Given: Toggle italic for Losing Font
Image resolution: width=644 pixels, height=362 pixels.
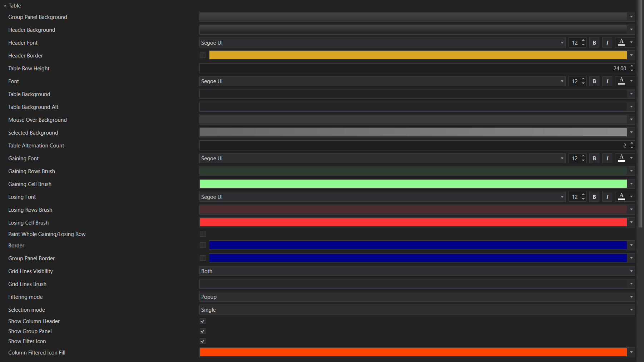Looking at the screenshot, I should [x=607, y=197].
